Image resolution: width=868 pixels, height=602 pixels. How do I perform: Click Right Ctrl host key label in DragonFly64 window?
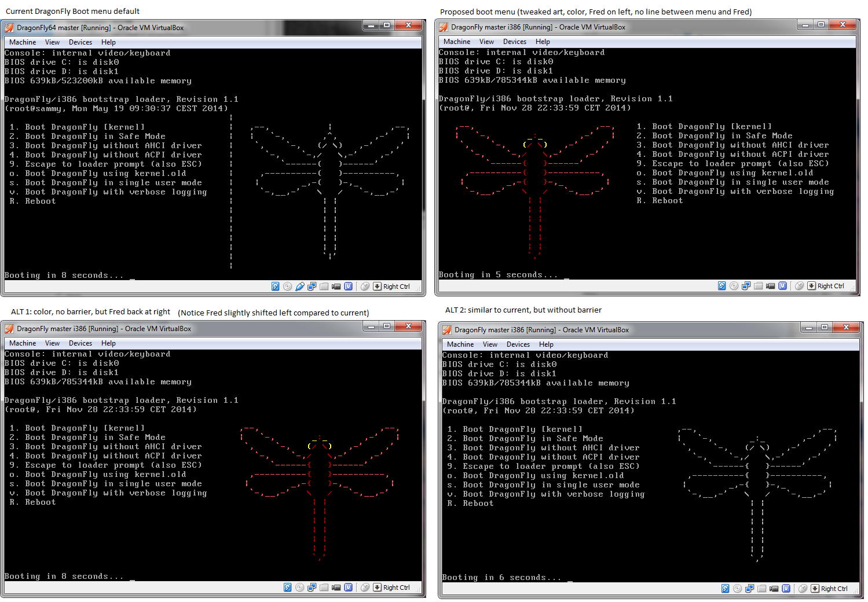[396, 287]
